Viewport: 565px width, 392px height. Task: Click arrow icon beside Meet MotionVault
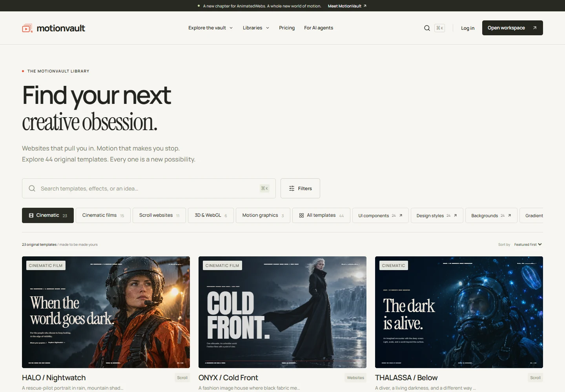pos(365,6)
